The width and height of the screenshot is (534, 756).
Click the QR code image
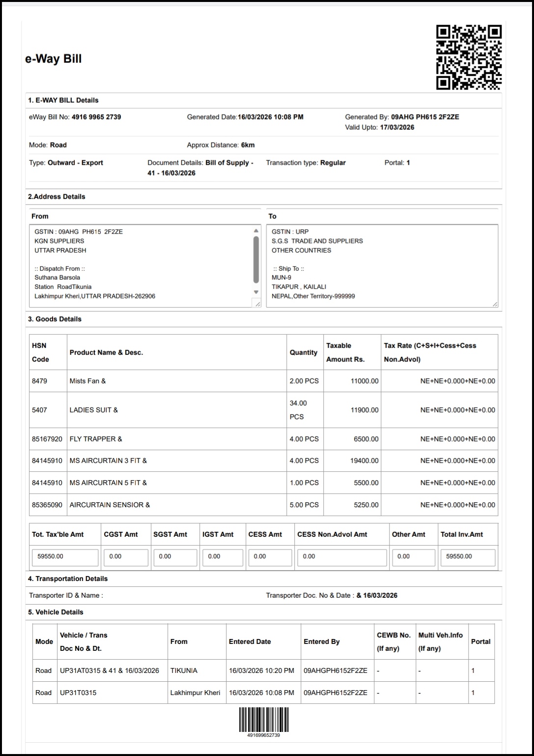[469, 58]
